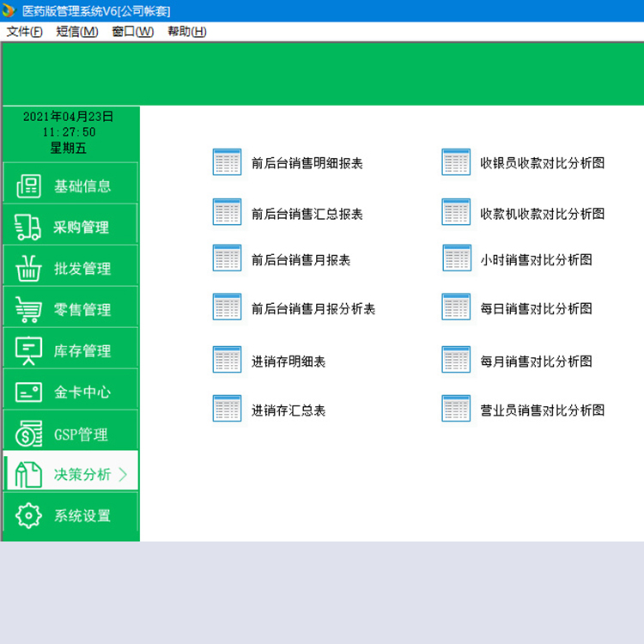Switch to the 采购管理 module label
The width and height of the screenshot is (644, 644).
click(82, 228)
